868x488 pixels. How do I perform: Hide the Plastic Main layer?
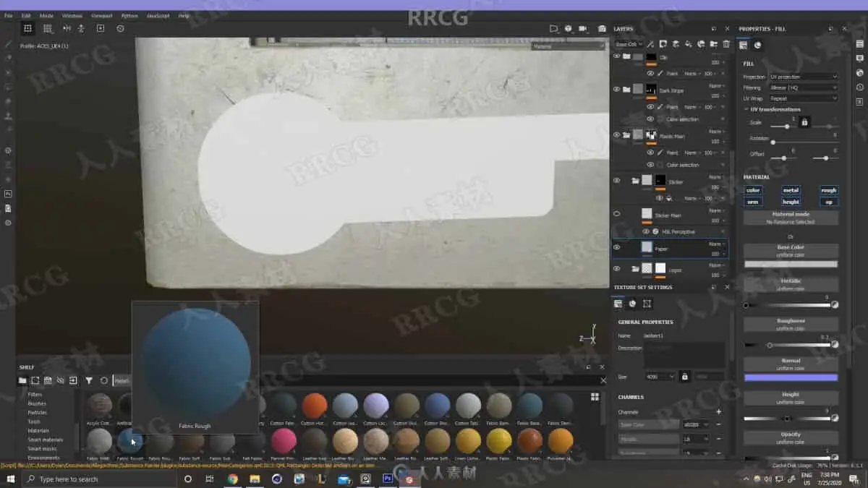pyautogui.click(x=617, y=134)
